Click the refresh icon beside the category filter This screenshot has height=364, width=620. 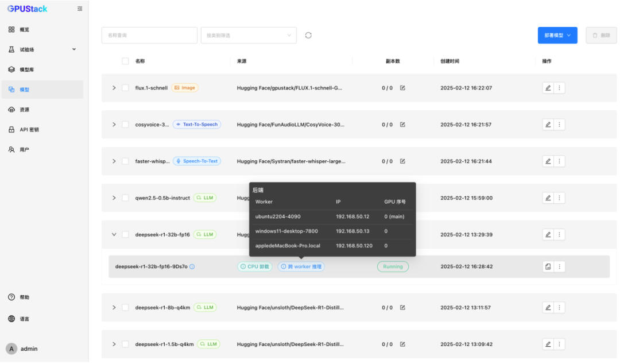(x=308, y=35)
